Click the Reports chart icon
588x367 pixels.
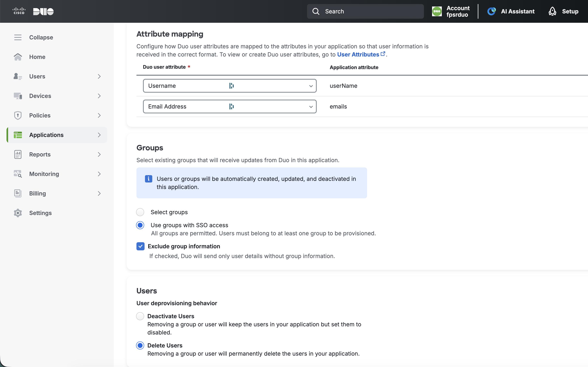(18, 154)
